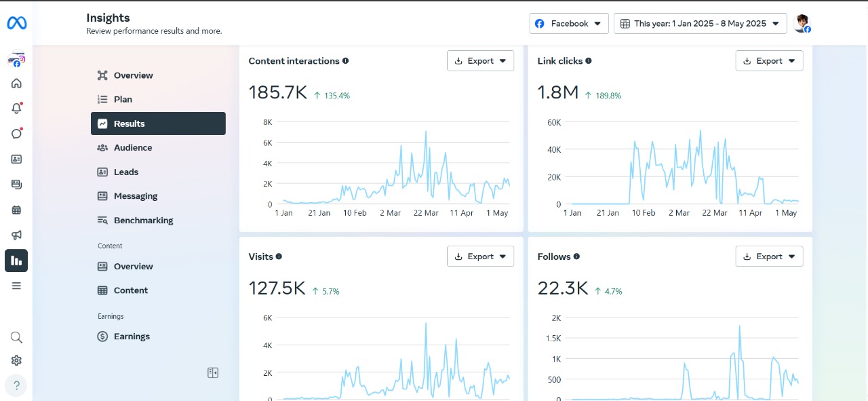The height and width of the screenshot is (401, 868).
Task: Open the All tools hamburger menu
Action: 16,286
